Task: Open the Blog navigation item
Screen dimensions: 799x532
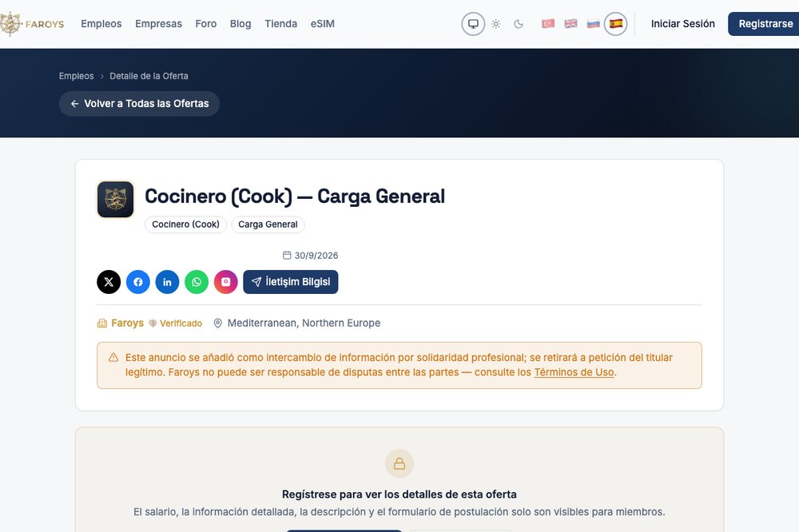Action: coord(240,24)
